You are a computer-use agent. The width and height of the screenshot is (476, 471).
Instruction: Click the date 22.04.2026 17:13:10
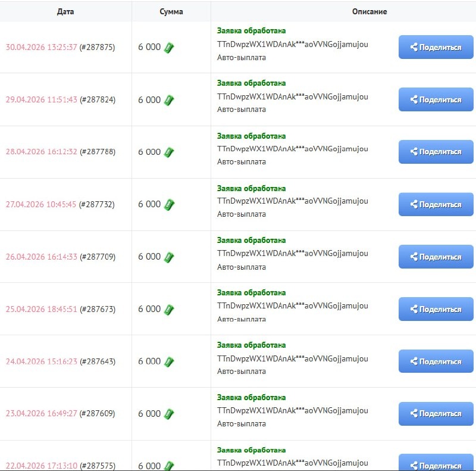pyautogui.click(x=41, y=466)
